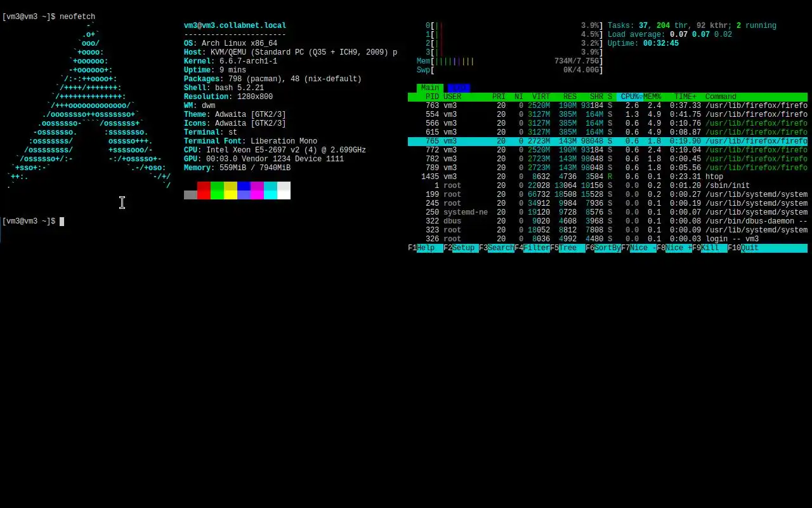Click the Shell: bash 5.2.21 line
Viewport: 812px width, 508px height.
(224, 88)
